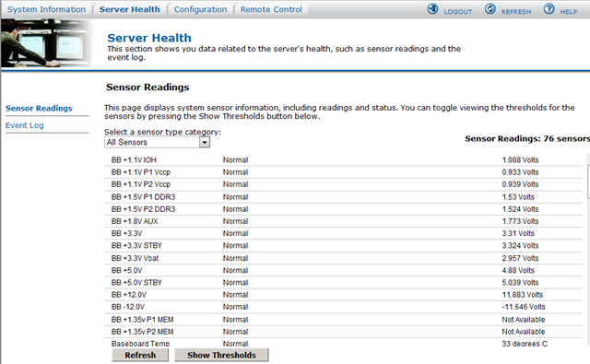Viewport: 590px width, 364px height.
Task: Click the All Sensors combo box
Action: point(157,143)
